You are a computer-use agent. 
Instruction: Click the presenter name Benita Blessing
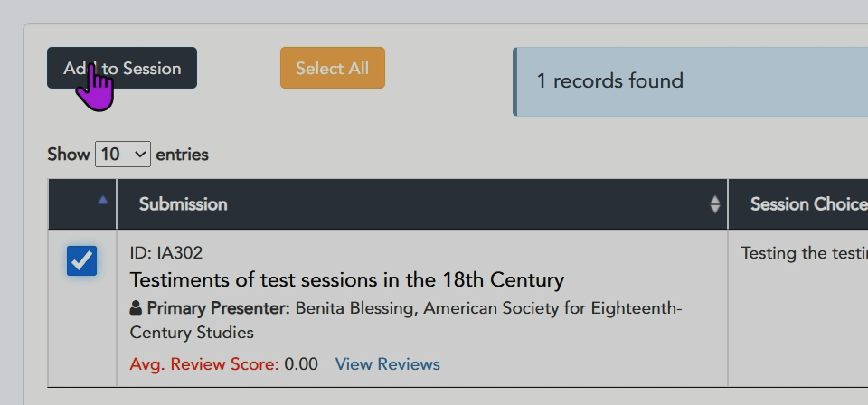click(355, 308)
